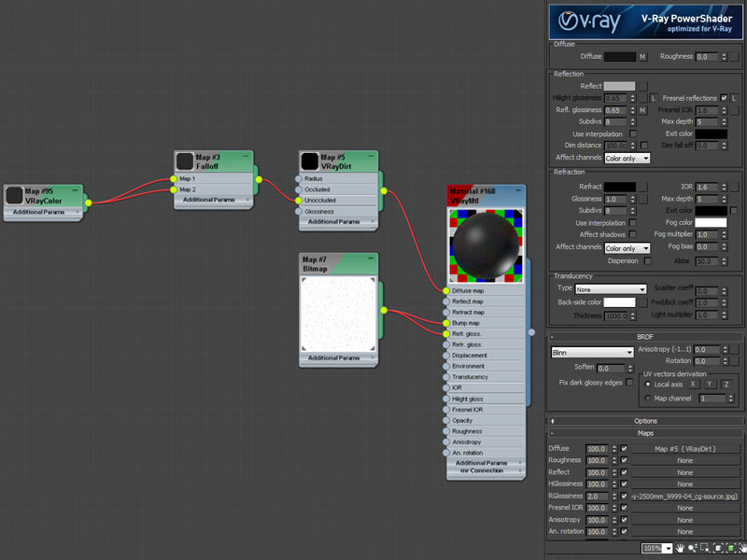Click the Roughness value field in Diffuse

point(708,57)
